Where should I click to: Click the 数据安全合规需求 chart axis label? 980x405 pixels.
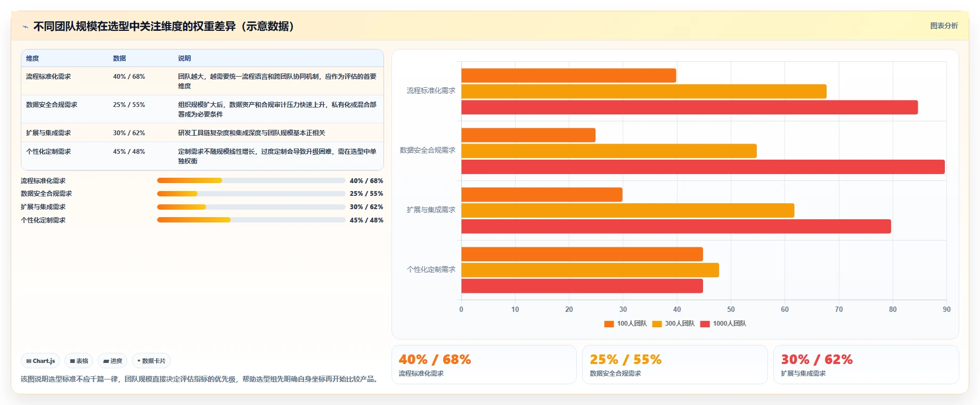(428, 151)
